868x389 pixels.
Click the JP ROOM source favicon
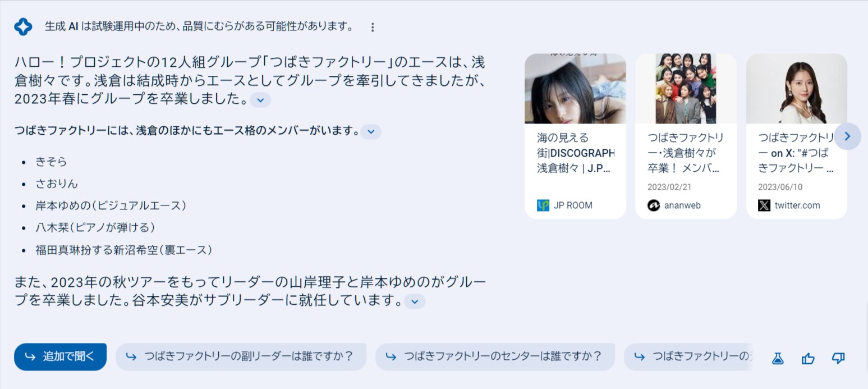pos(543,205)
